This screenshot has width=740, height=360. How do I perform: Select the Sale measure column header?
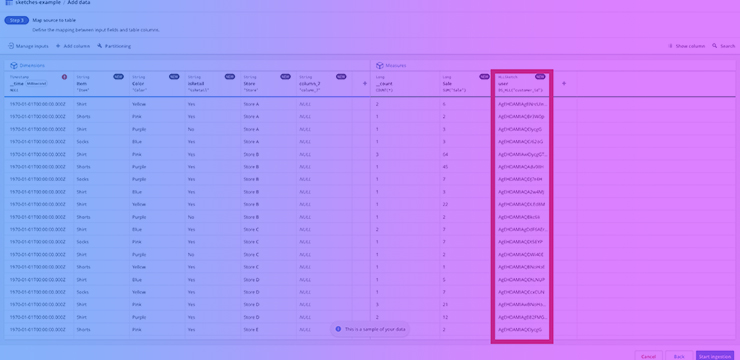(x=465, y=84)
